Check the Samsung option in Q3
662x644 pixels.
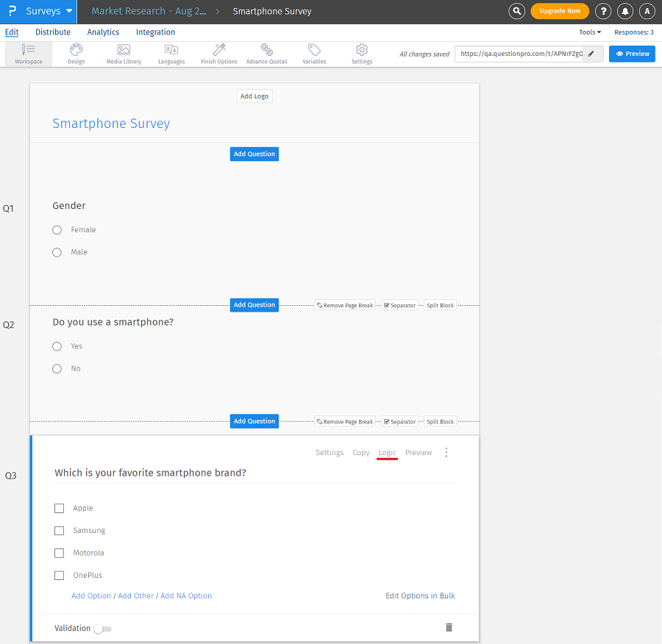pyautogui.click(x=59, y=530)
